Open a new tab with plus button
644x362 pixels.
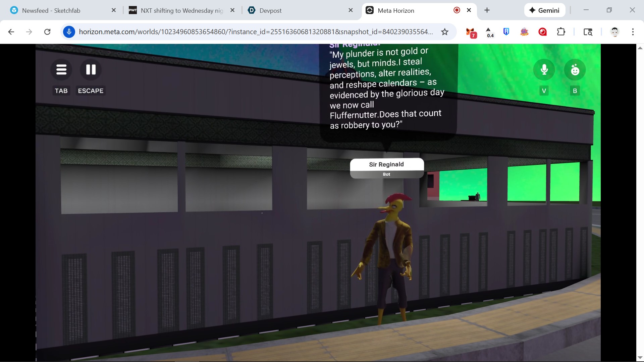487,10
